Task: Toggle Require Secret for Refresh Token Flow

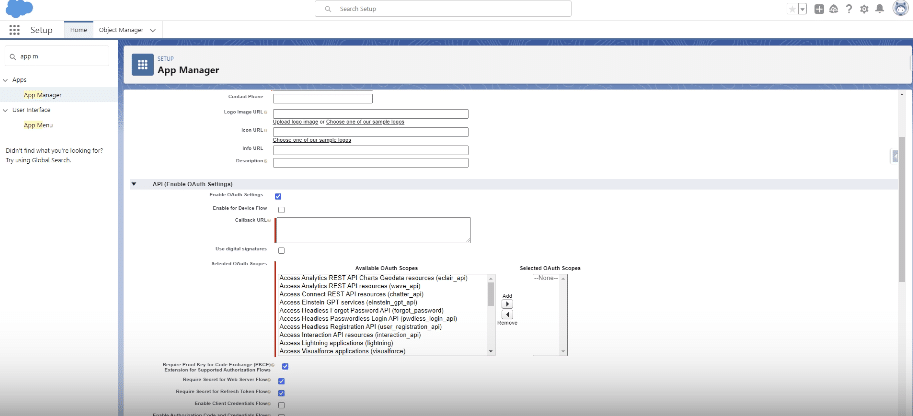Action: coord(281,393)
